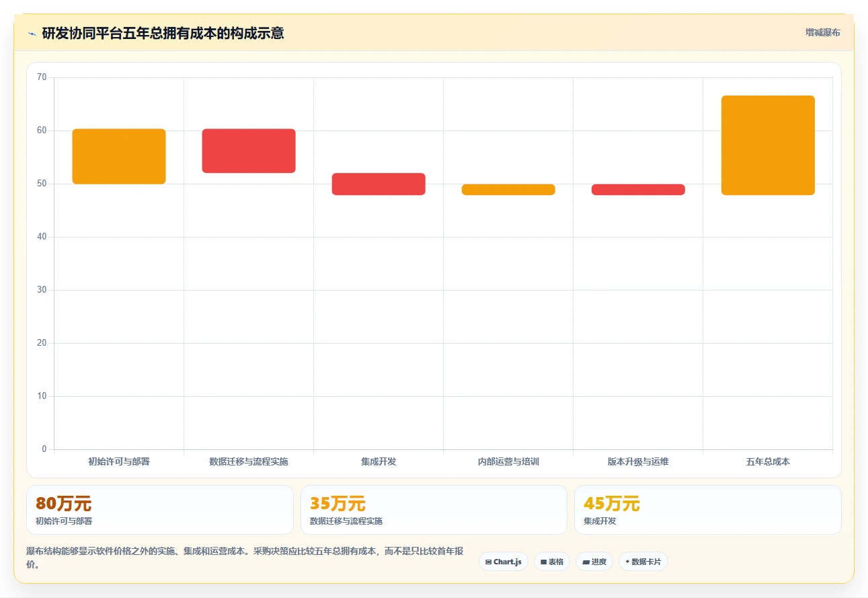Click the y-axis value 10
This screenshot has width=868, height=598.
tap(42, 396)
